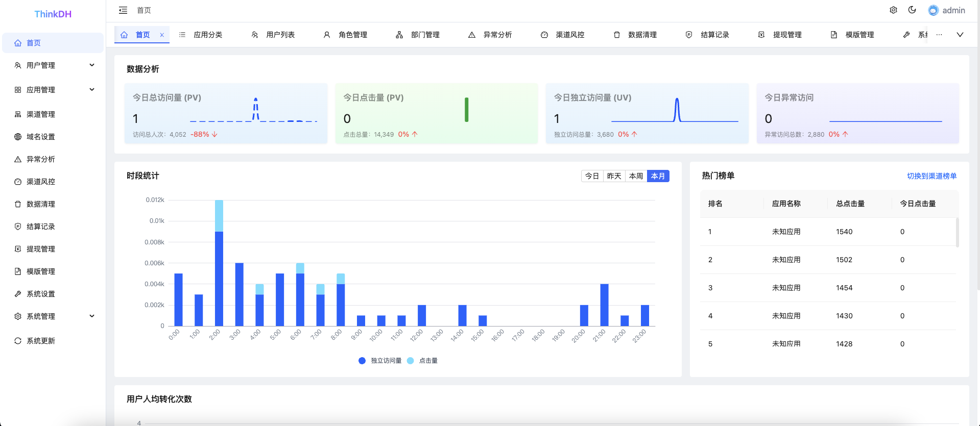Click the 域名设置 globe icon in sidebar
Image resolution: width=980 pixels, height=426 pixels.
pos(18,137)
